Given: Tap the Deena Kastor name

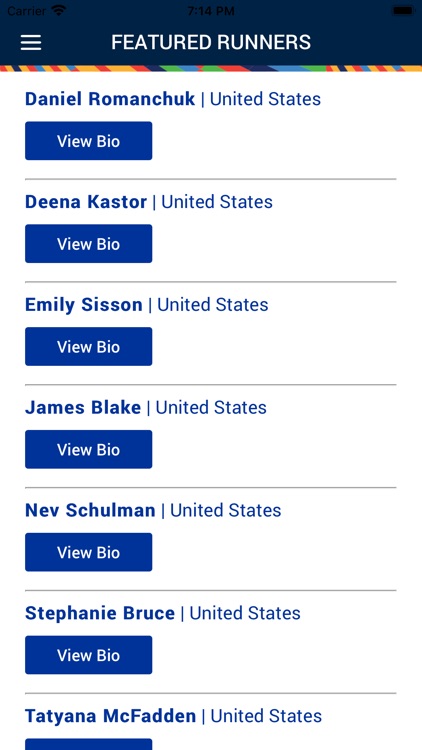Looking at the screenshot, I should 86,202.
